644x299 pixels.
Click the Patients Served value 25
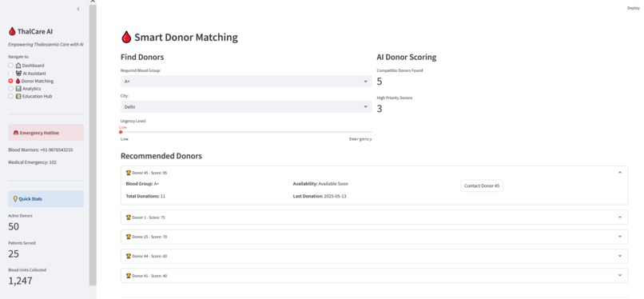14,253
